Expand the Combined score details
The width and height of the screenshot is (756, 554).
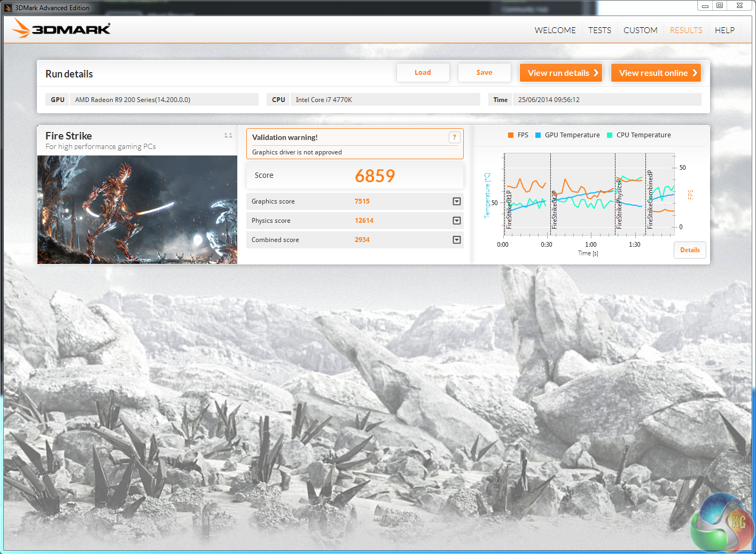(457, 240)
